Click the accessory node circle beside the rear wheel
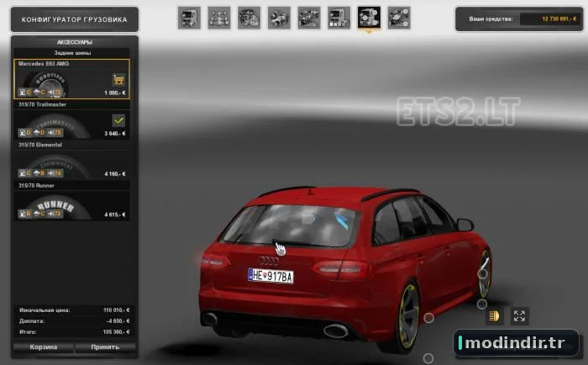 coord(429,318)
